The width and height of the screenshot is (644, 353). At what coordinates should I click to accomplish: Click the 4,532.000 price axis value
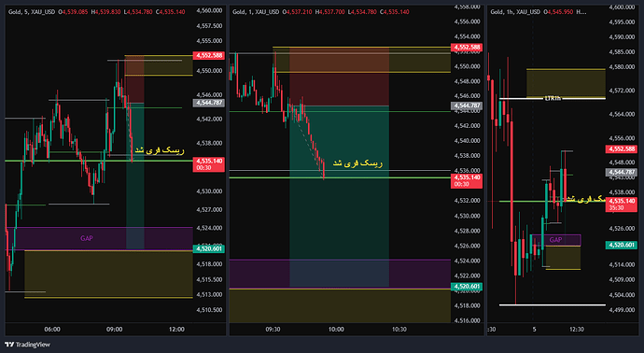467,201
